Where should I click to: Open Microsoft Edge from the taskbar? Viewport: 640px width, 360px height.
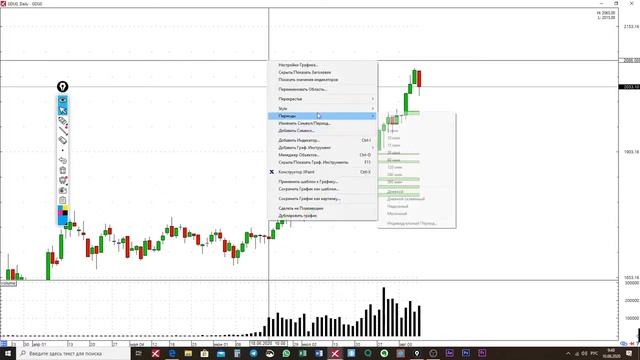pyautogui.click(x=172, y=353)
